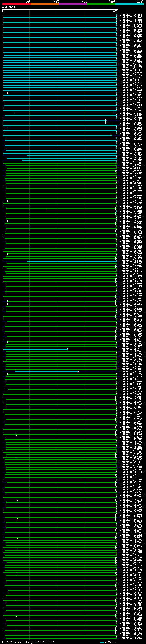
Task: Select label UniRef100_Q54GE6
Action: (x=131, y=168)
